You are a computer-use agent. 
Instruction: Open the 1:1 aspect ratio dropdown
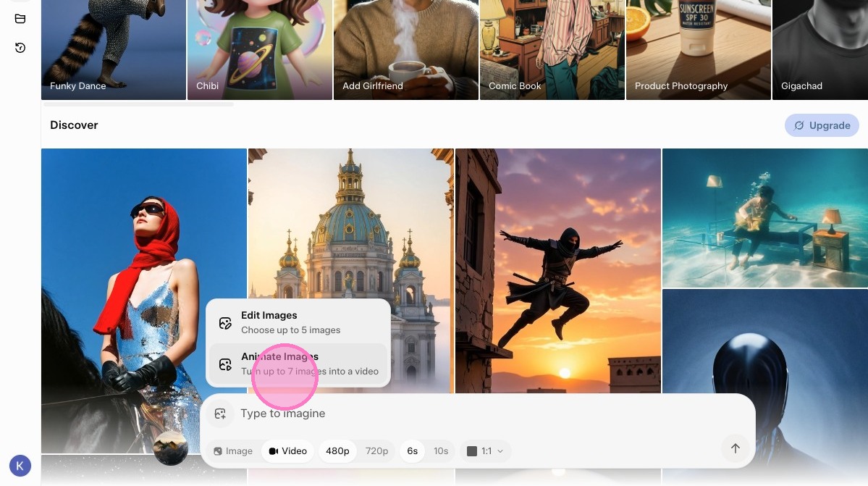(x=485, y=451)
